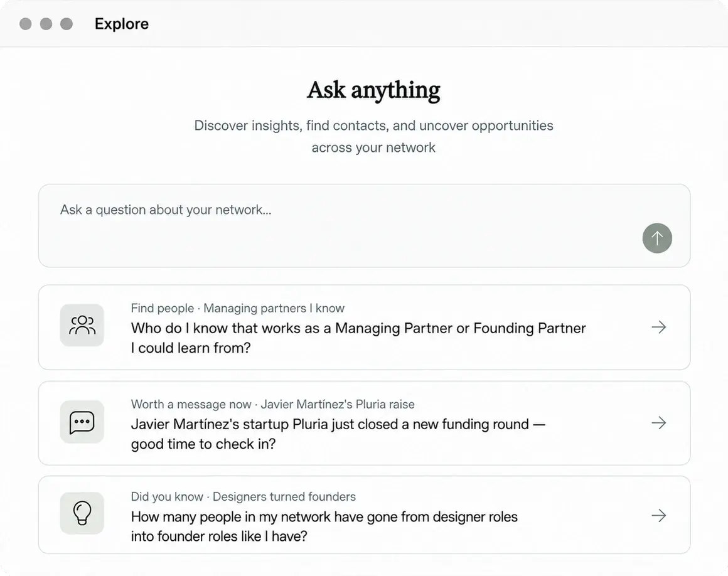Click the first gray window control dot
The height and width of the screenshot is (576, 728).
click(26, 24)
